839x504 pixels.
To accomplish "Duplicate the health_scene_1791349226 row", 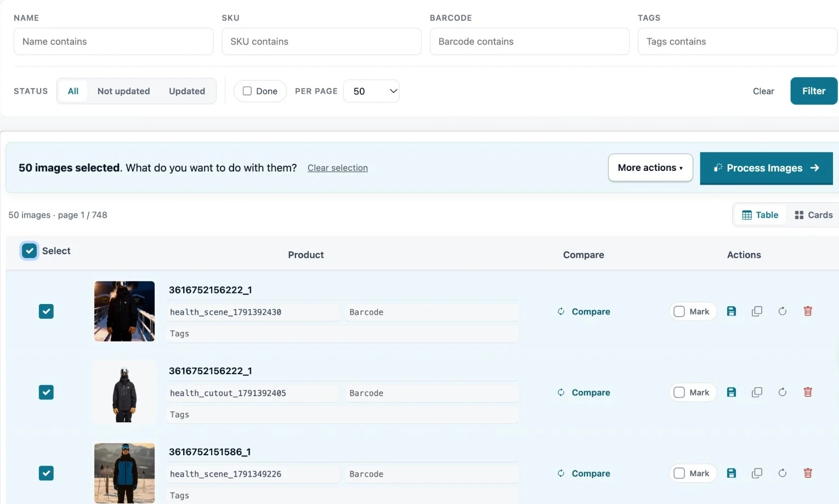I will [757, 473].
